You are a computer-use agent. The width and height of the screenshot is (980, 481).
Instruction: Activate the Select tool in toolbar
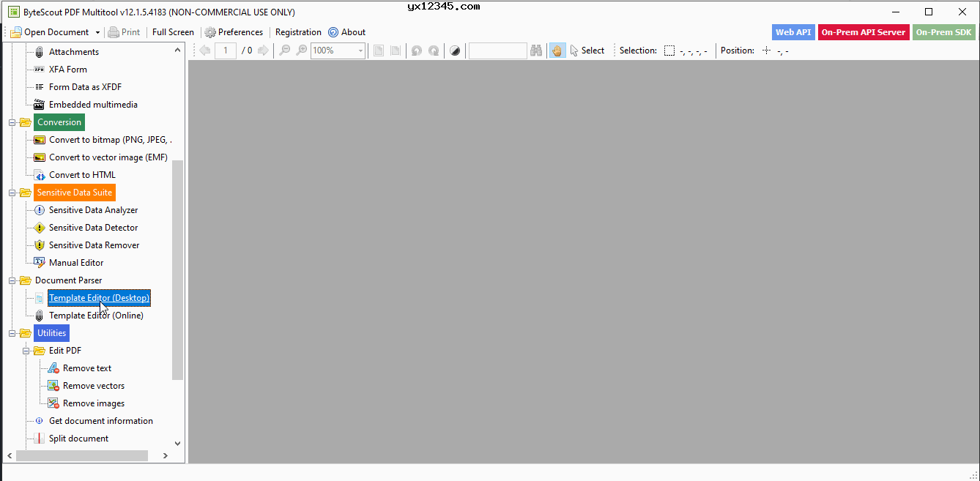(587, 51)
